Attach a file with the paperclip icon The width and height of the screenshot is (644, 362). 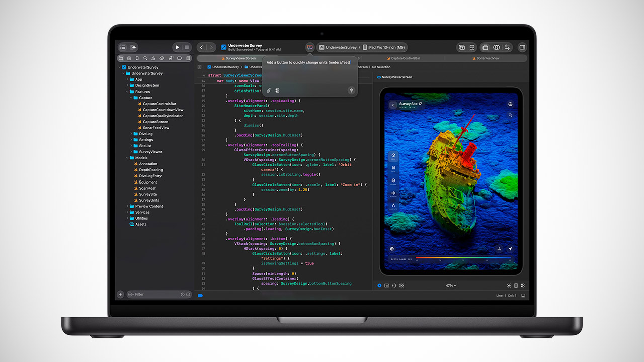(x=269, y=90)
